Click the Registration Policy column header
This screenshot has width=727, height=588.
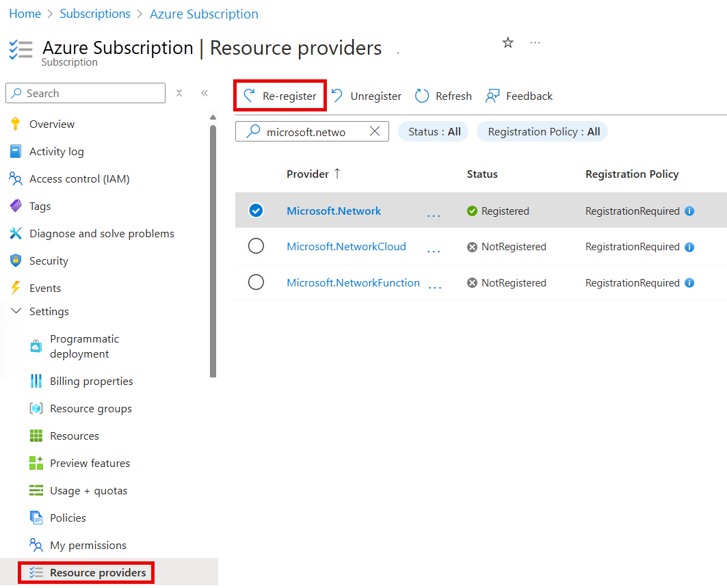(632, 174)
